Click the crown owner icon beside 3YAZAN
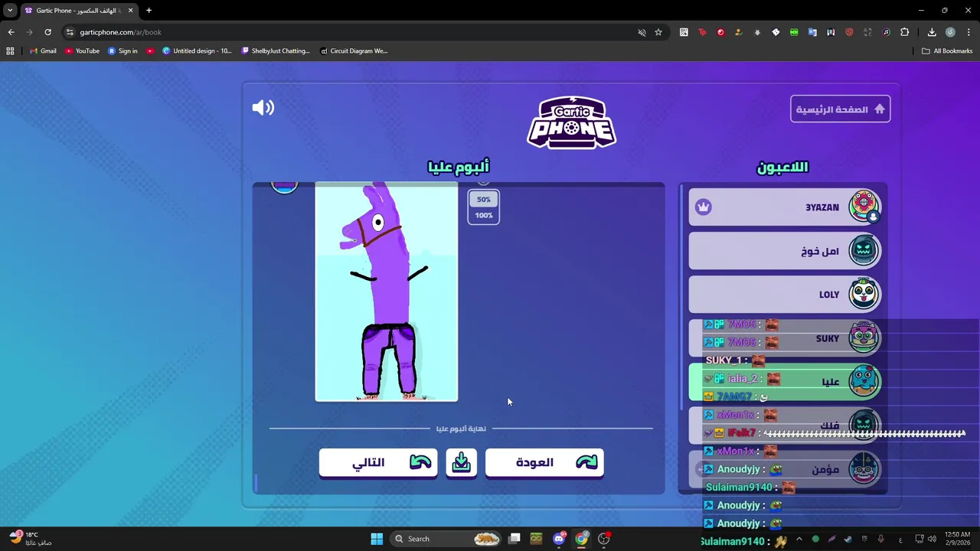 [x=704, y=207]
